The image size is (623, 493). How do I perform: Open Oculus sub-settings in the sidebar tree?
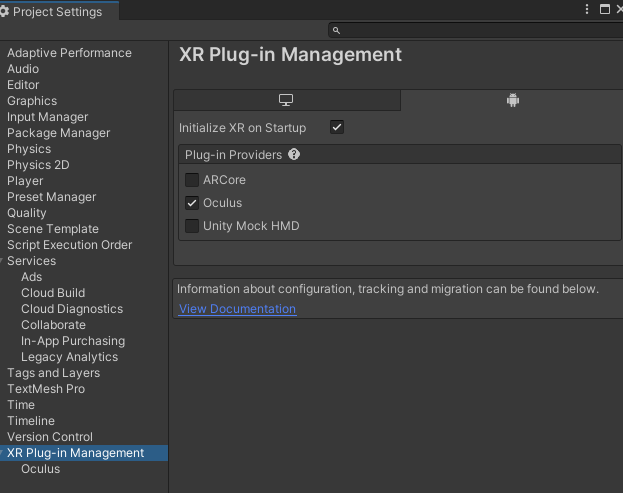point(41,469)
